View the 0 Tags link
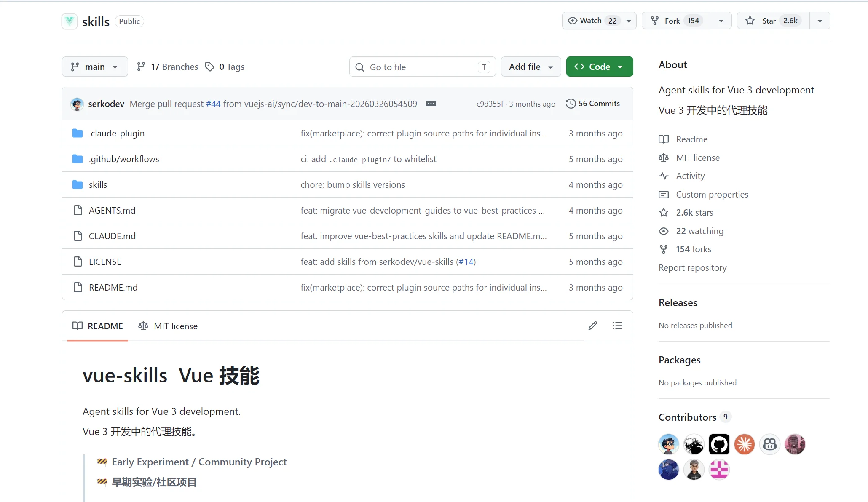868x502 pixels. click(225, 67)
